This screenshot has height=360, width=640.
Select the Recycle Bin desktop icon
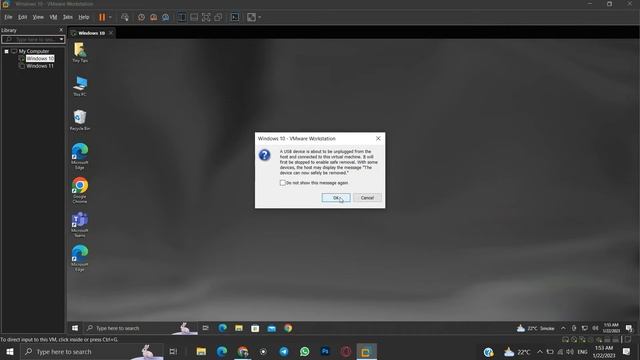coord(80,120)
